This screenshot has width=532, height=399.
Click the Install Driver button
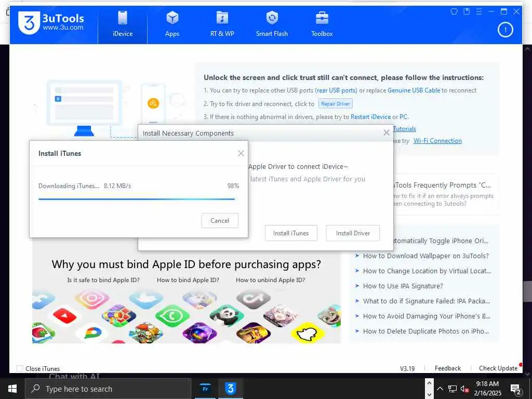(x=353, y=233)
